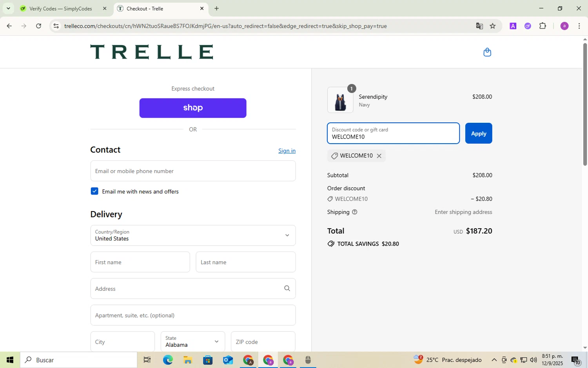Click the TOTAL SAVINGS $20.80 text
The height and width of the screenshot is (368, 588).
coord(368,244)
